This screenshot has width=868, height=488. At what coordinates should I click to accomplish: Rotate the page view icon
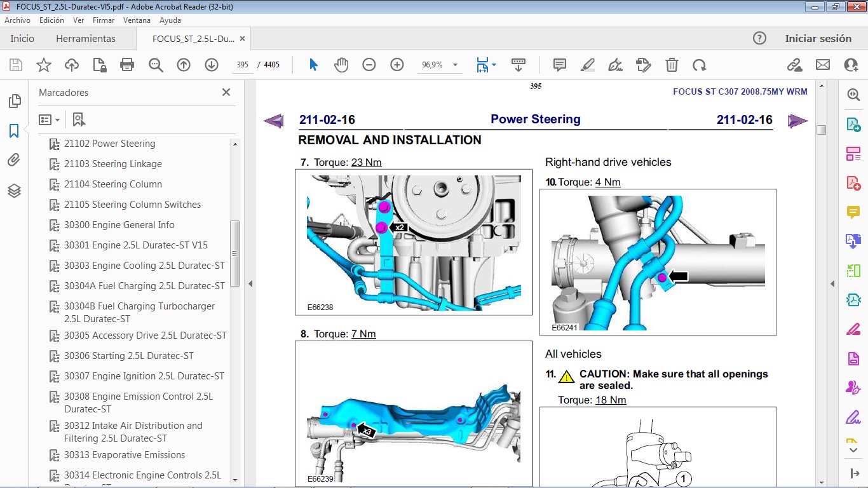700,65
